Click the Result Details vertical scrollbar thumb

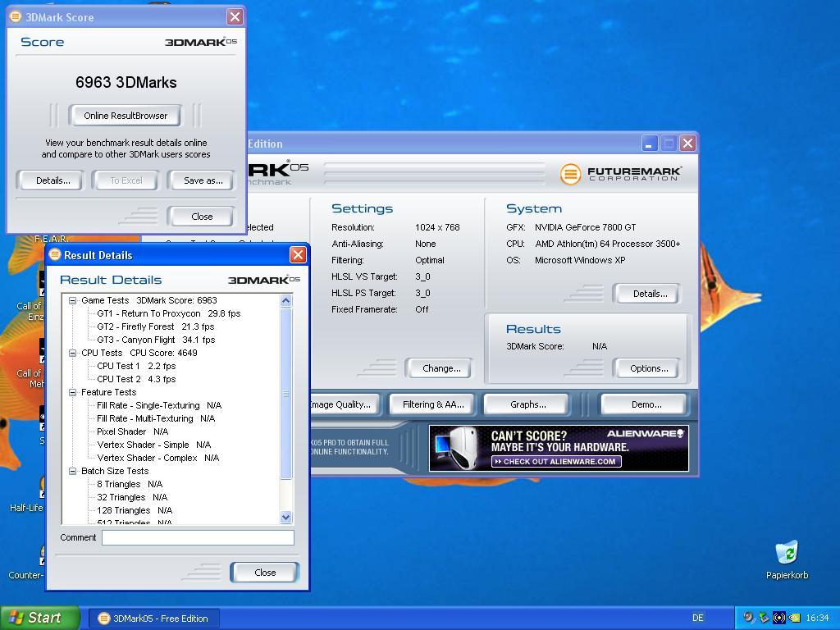click(x=286, y=393)
